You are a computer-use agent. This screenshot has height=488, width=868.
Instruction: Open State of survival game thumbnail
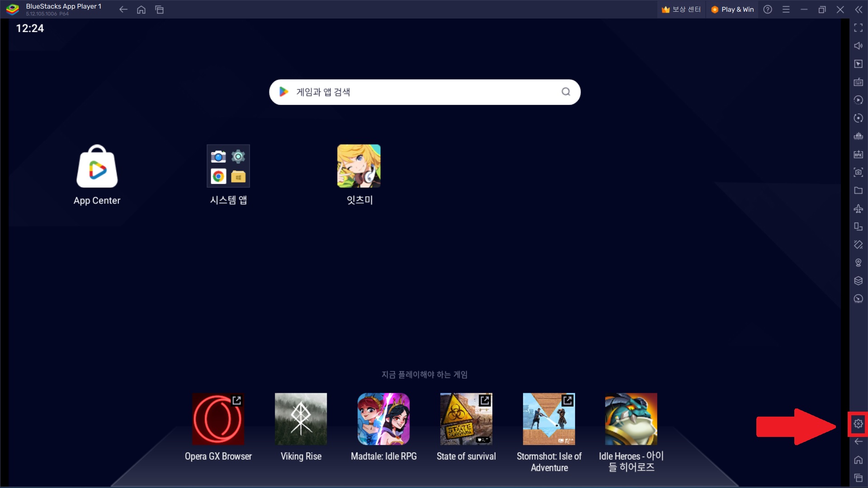pyautogui.click(x=467, y=419)
